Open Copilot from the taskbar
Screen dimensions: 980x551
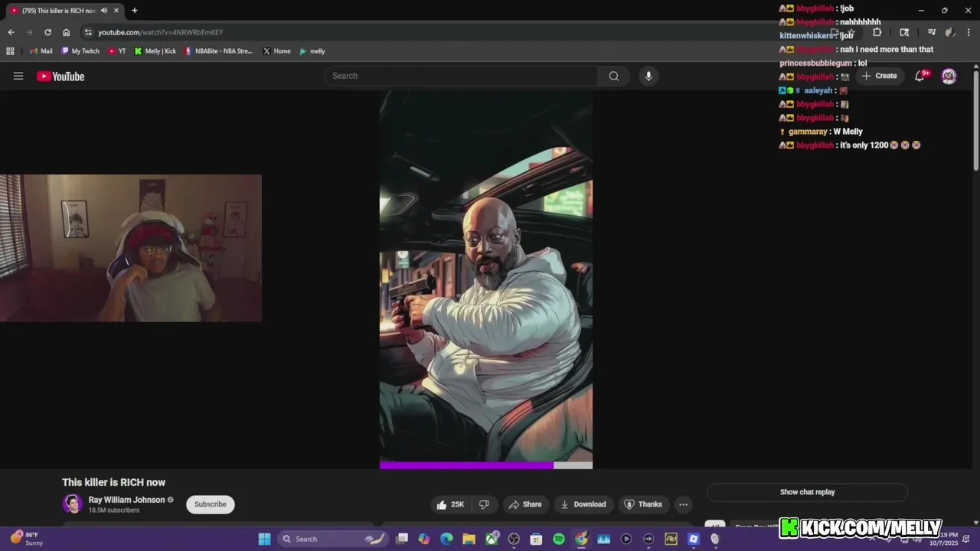tap(424, 539)
